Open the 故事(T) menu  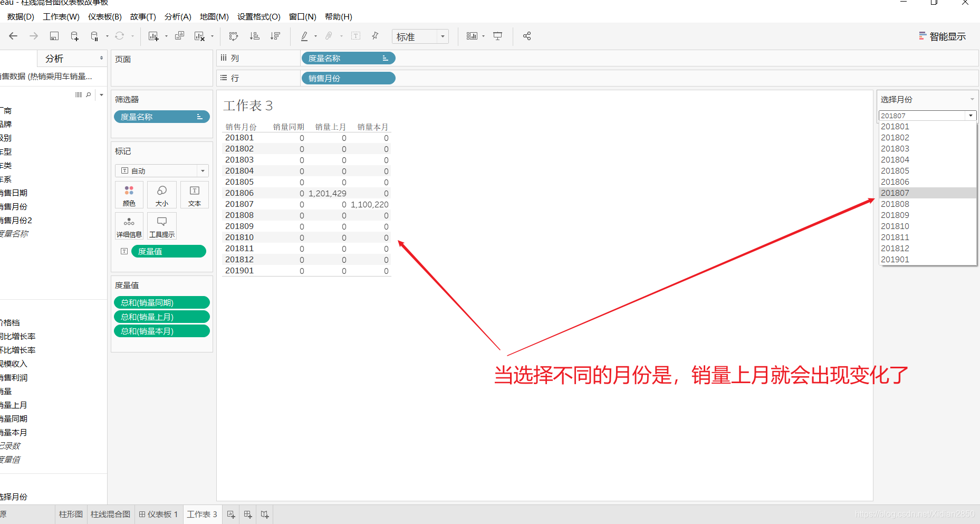point(143,17)
